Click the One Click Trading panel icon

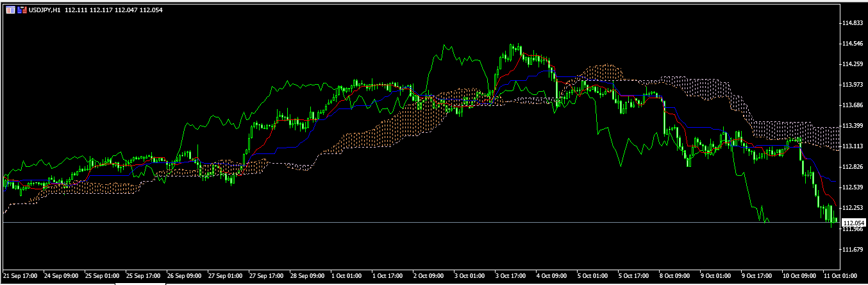point(21,10)
